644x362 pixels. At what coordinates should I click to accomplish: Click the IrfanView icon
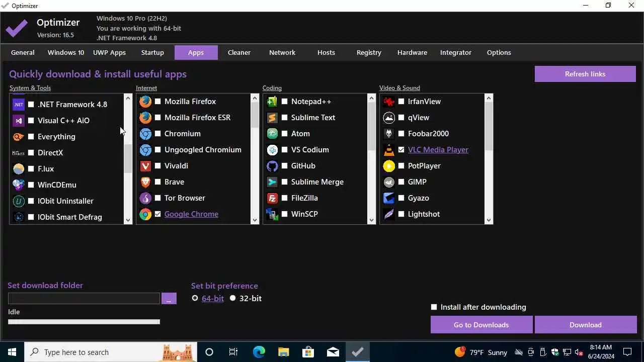(389, 102)
